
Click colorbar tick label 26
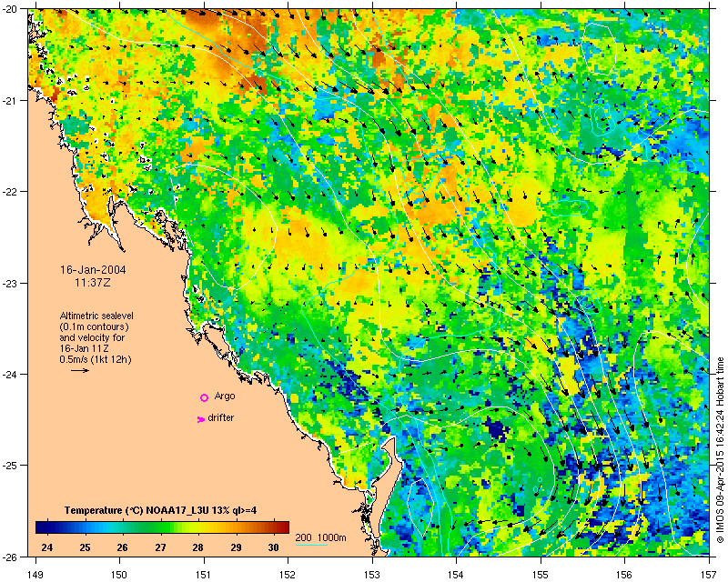click(122, 547)
